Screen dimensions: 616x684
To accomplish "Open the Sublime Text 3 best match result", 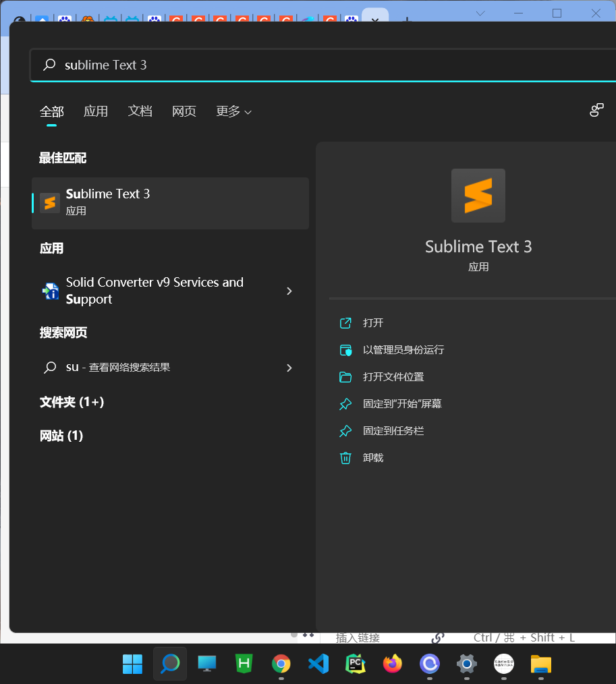I will pyautogui.click(x=170, y=203).
